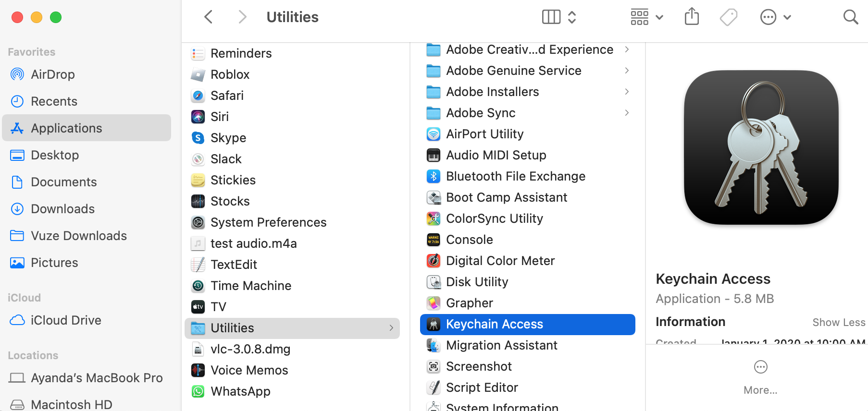Select System Preferences in the list

click(x=292, y=222)
